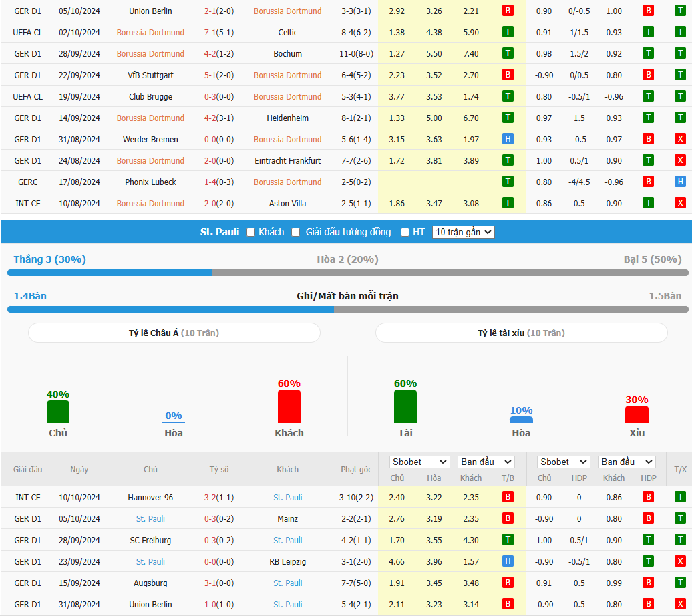Click the 'Tỷ số' column header

click(x=219, y=470)
